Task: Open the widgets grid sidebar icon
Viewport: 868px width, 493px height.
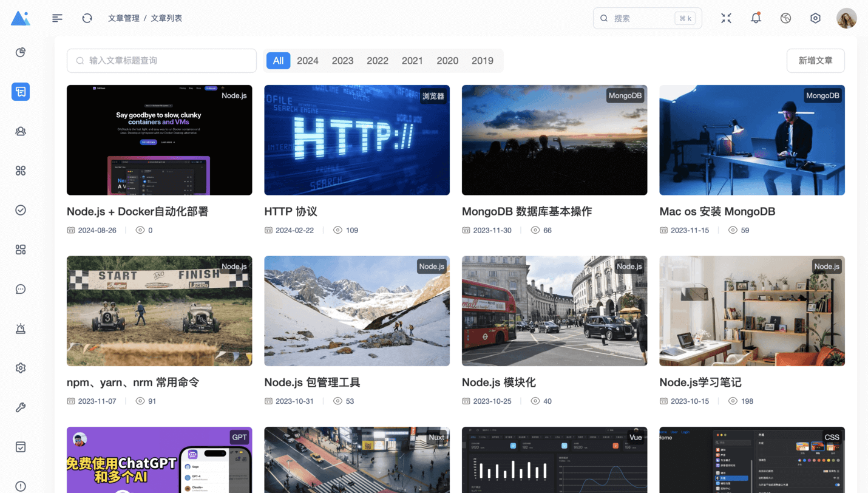Action: point(21,250)
